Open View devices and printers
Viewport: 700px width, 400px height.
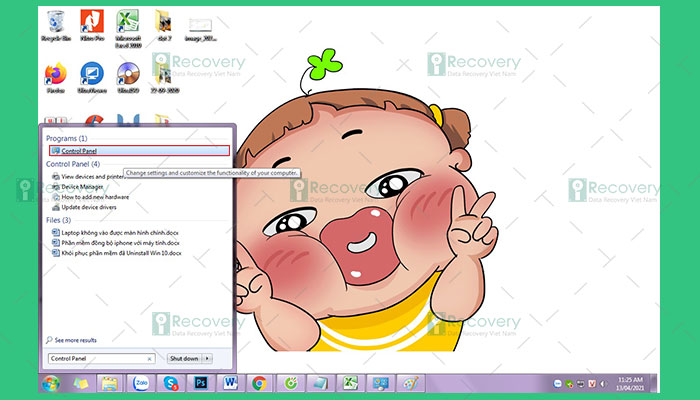pyautogui.click(x=88, y=176)
